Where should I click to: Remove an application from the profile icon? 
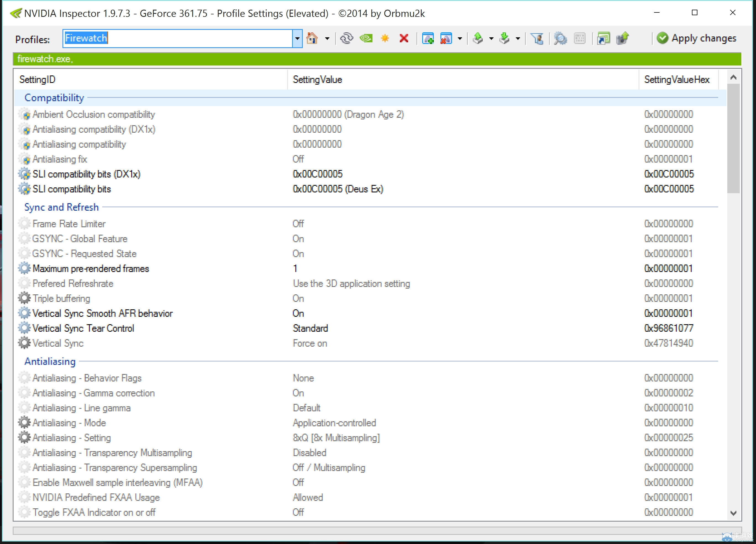pyautogui.click(x=446, y=38)
